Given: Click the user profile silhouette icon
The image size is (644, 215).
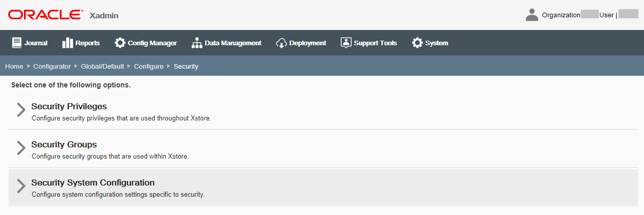Looking at the screenshot, I should tap(532, 15).
